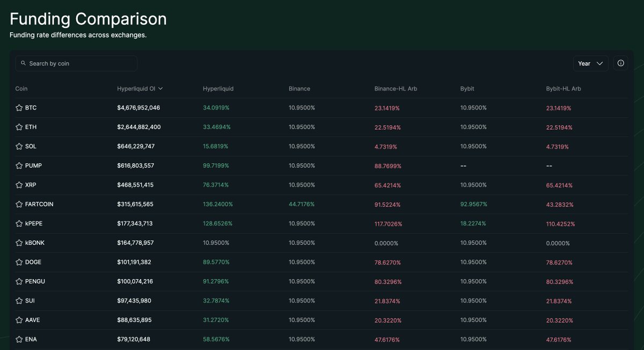Favorite ETH with its star icon

point(19,127)
